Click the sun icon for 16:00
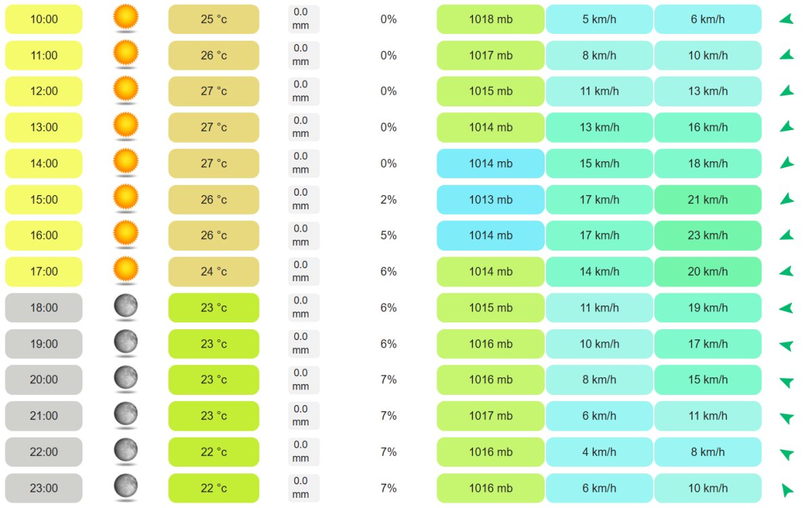This screenshot has width=812, height=508. 125,234
